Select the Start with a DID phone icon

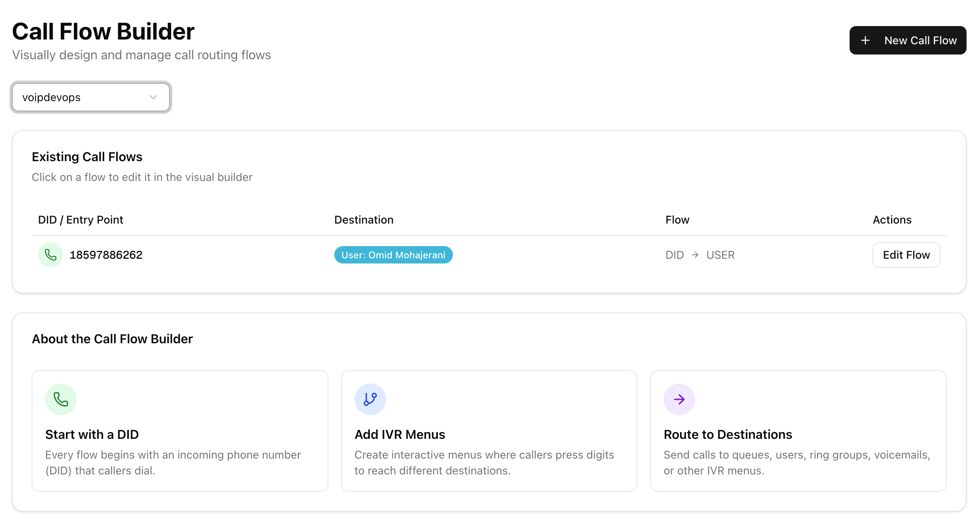click(x=60, y=399)
